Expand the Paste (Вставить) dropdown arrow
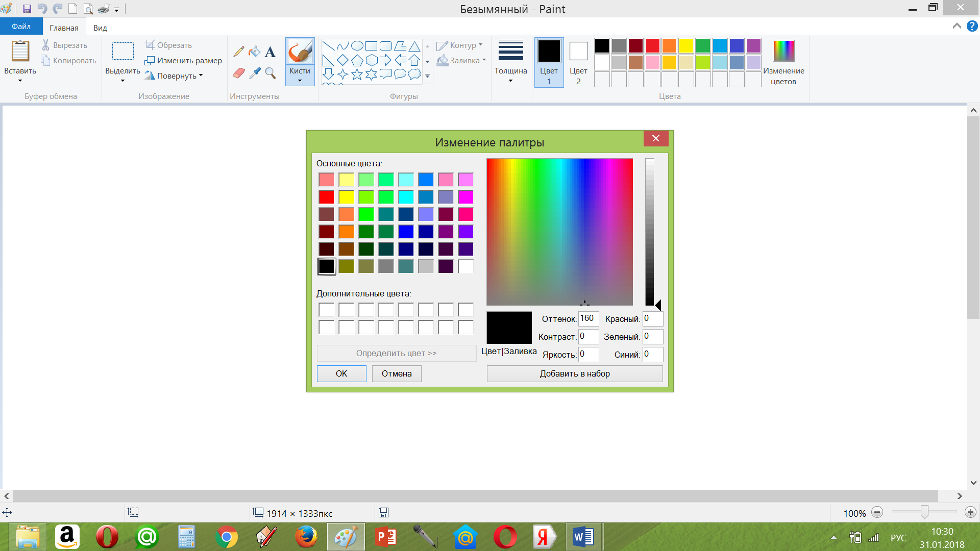 coord(20,81)
